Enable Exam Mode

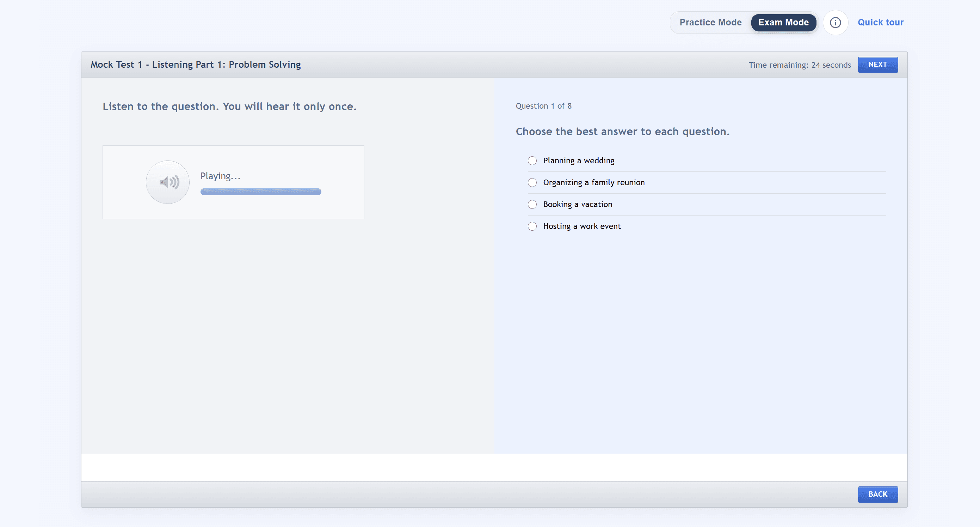[x=783, y=23]
